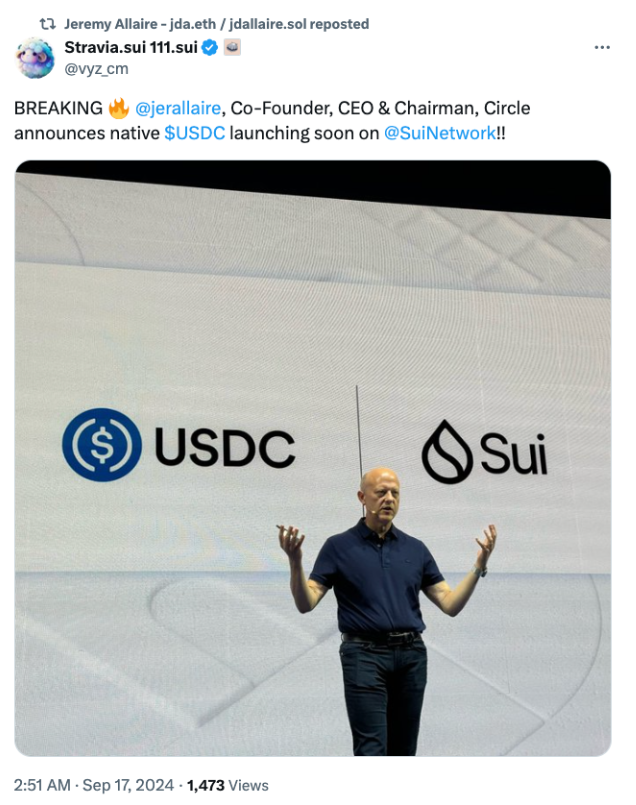Click the 1,473 Views count
This screenshot has height=805, width=636.
(227, 785)
